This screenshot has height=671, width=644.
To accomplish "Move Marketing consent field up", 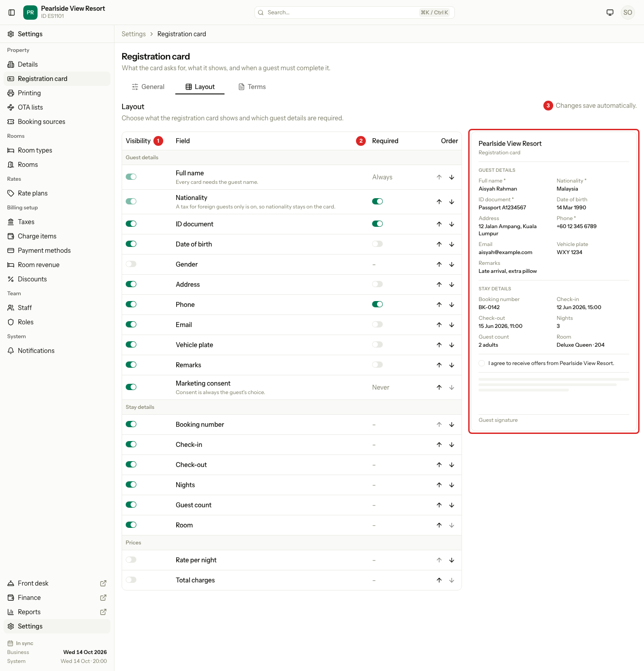I will coord(439,387).
